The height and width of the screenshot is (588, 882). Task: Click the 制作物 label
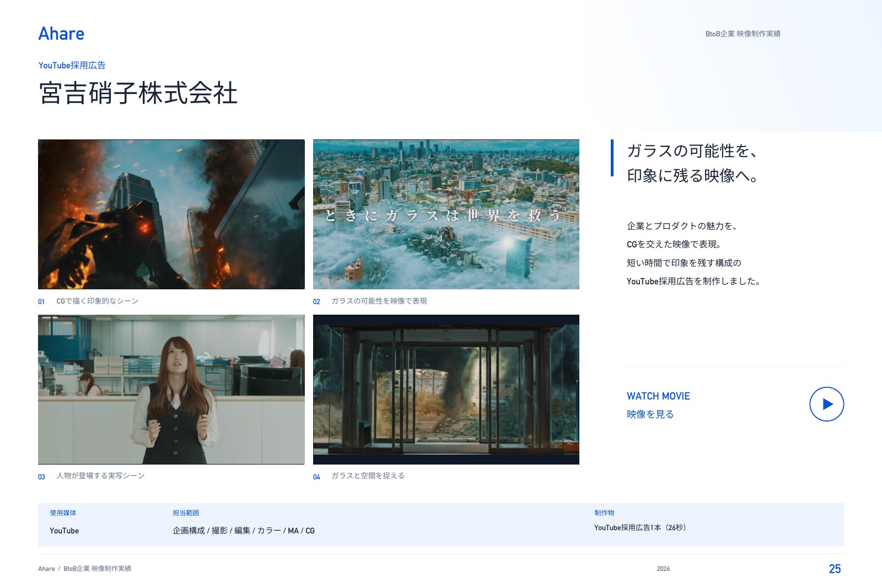point(604,513)
